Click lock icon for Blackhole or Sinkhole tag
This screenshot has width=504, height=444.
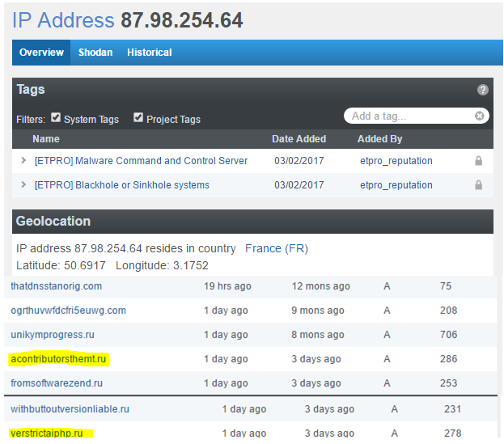coord(478,185)
